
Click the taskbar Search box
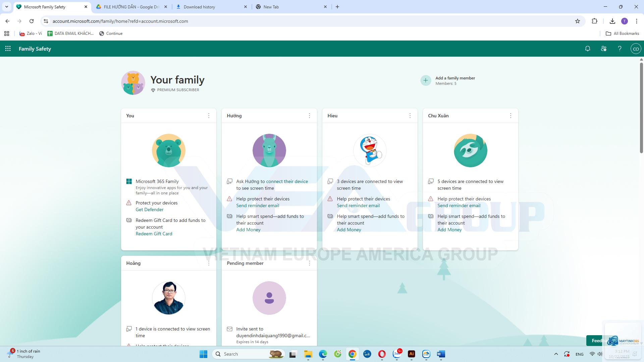tap(249, 354)
